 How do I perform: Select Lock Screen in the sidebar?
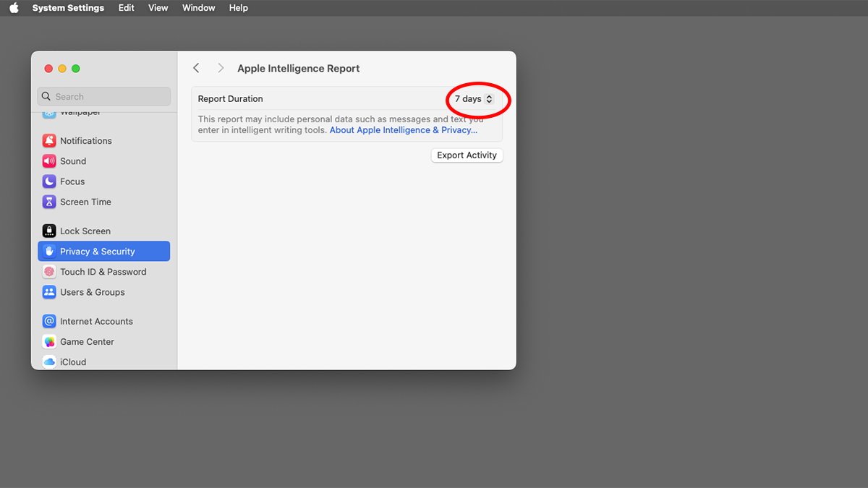tap(85, 231)
